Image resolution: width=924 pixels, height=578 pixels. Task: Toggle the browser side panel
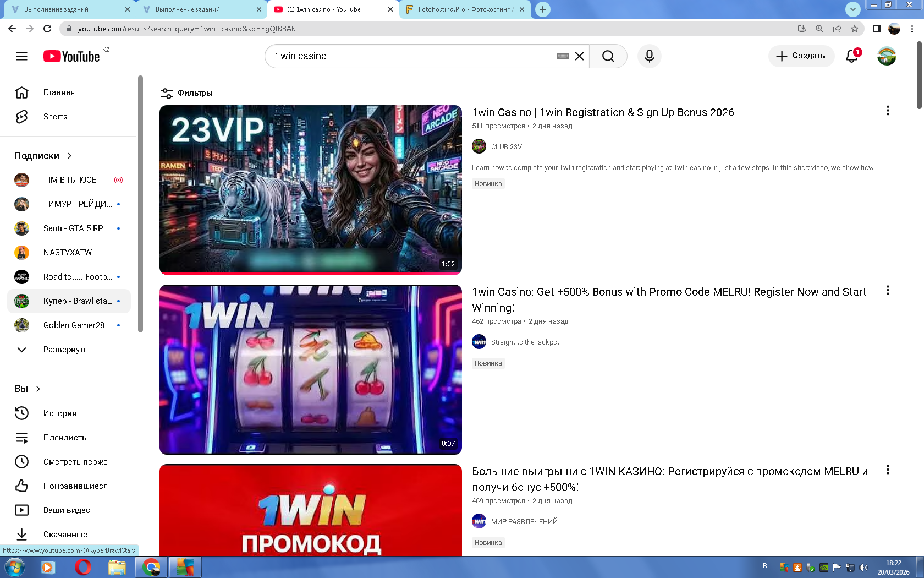click(877, 29)
